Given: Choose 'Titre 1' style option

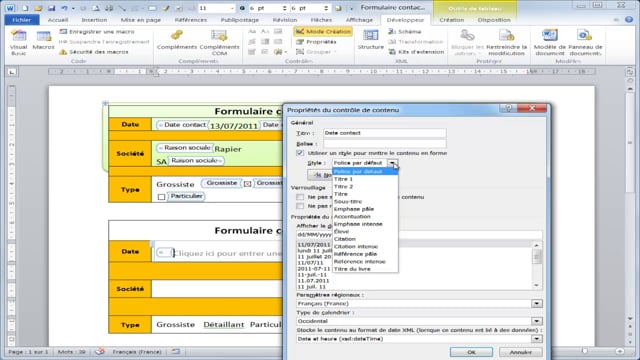Looking at the screenshot, I should pyautogui.click(x=365, y=179).
